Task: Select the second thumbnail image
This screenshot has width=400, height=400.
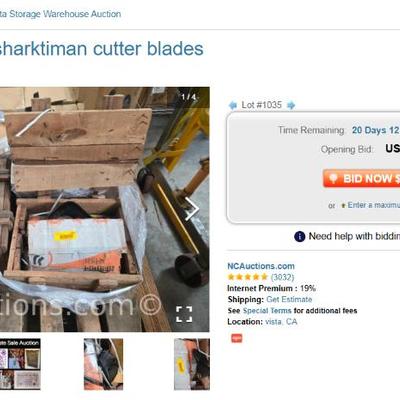Action: [x=103, y=364]
